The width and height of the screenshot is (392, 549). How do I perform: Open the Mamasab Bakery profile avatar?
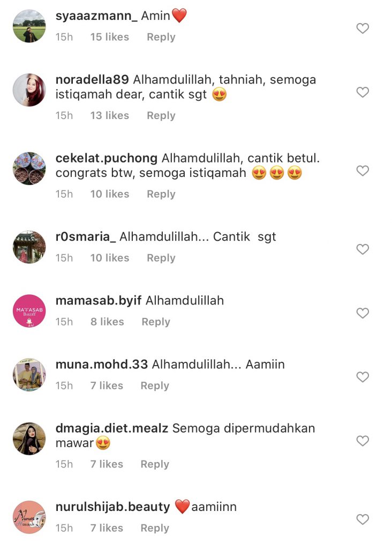point(29,311)
